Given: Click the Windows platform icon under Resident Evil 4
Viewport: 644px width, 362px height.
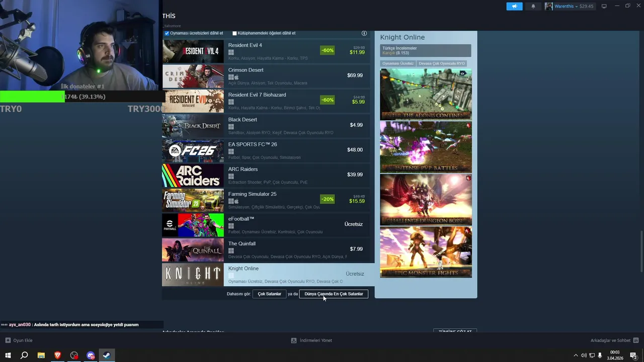Looking at the screenshot, I should tap(231, 52).
